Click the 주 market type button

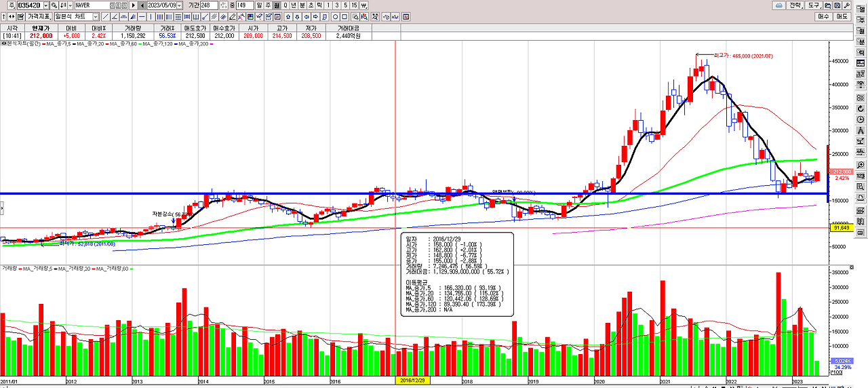12,5
